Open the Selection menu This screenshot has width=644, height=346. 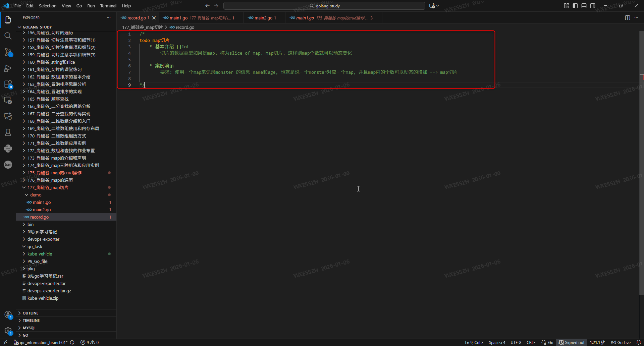tap(48, 6)
